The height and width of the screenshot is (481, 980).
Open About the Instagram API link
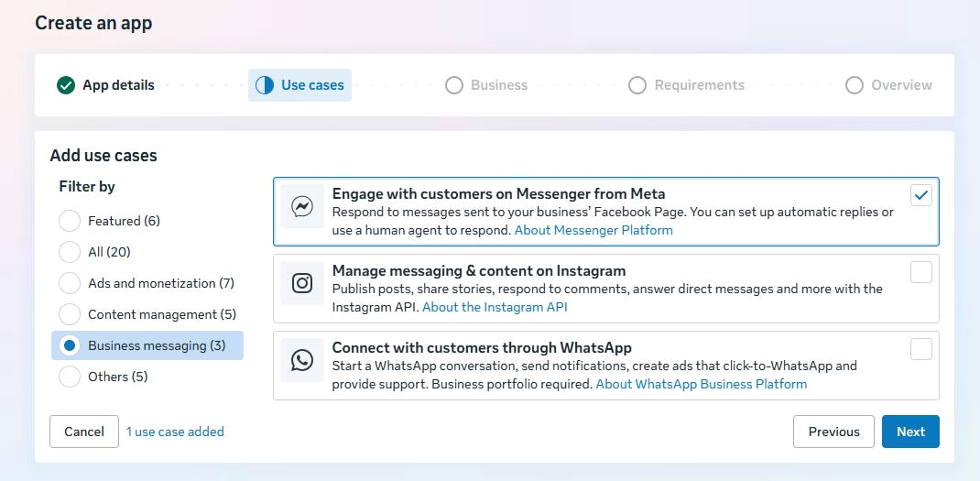coord(495,307)
